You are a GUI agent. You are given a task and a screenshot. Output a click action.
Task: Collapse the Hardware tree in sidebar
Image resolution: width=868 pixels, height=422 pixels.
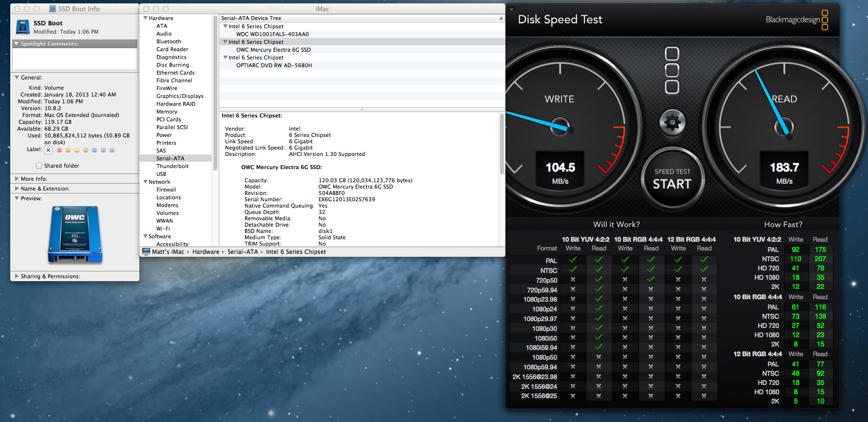pyautogui.click(x=145, y=18)
